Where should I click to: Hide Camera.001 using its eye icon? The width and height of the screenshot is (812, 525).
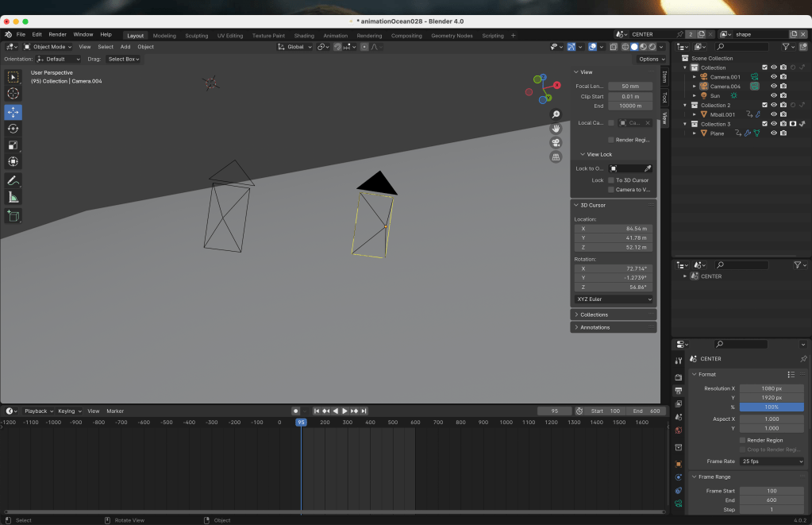[773, 77]
